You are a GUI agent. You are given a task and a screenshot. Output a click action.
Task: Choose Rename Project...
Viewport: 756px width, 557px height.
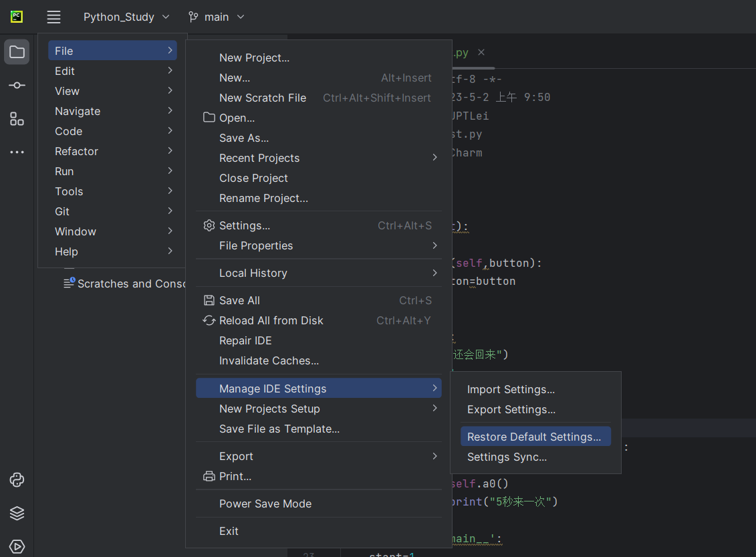click(x=319, y=198)
